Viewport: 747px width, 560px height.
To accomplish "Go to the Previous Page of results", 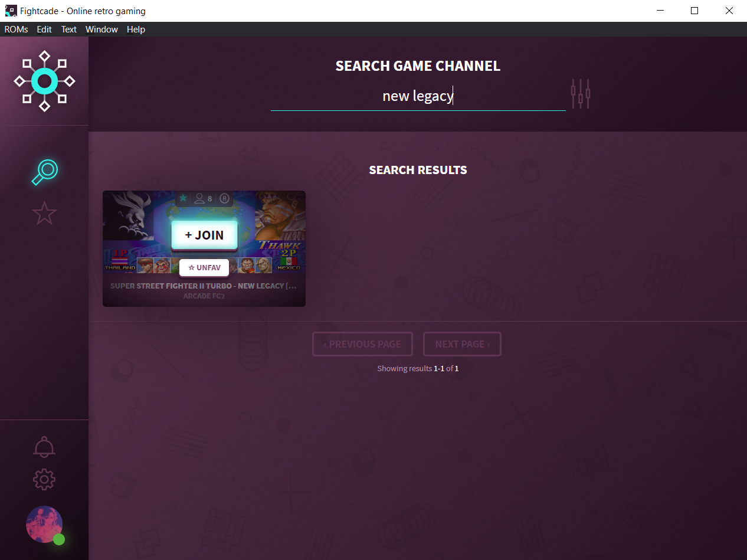I will tap(362, 344).
